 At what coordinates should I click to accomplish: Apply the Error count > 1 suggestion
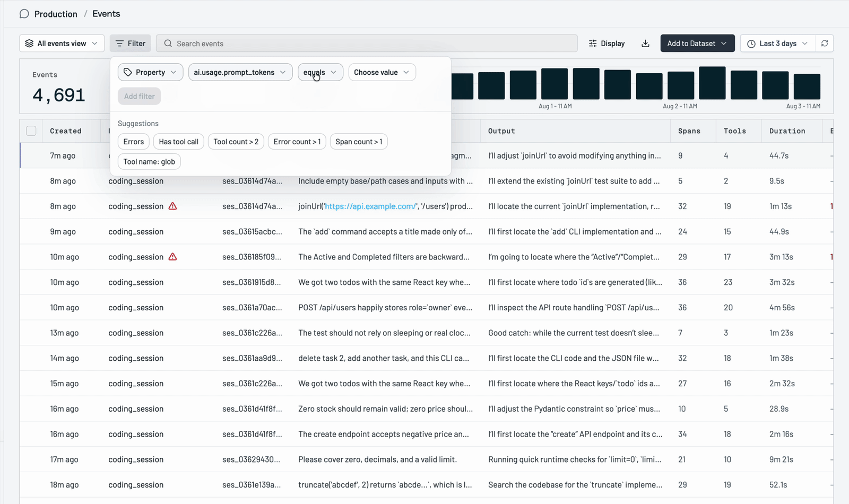[297, 142]
